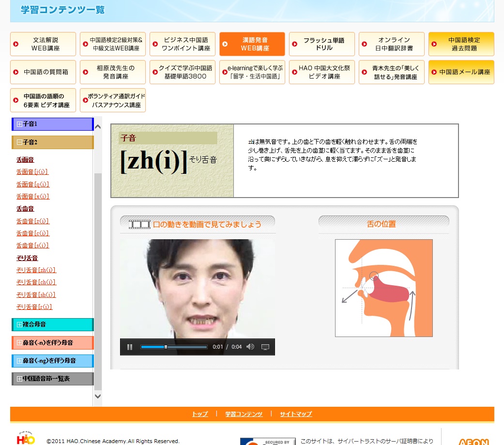504x445 pixels.
Task: Open the 文法解説 WEB講座 tab
Action: tap(43, 44)
